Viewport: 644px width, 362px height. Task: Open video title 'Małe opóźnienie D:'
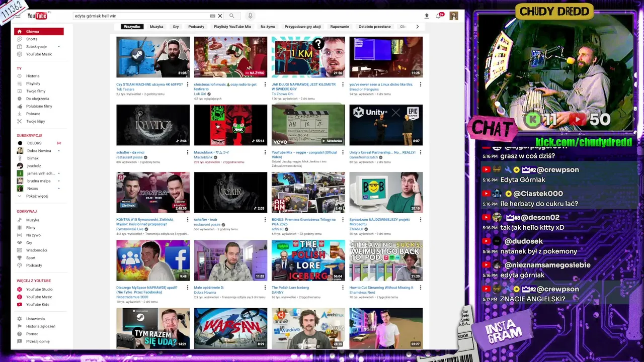(x=209, y=288)
